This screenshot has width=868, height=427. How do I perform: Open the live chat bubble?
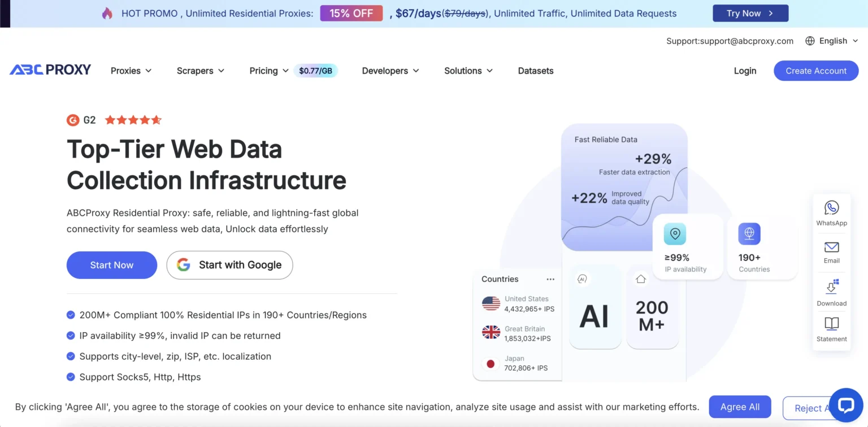846,406
